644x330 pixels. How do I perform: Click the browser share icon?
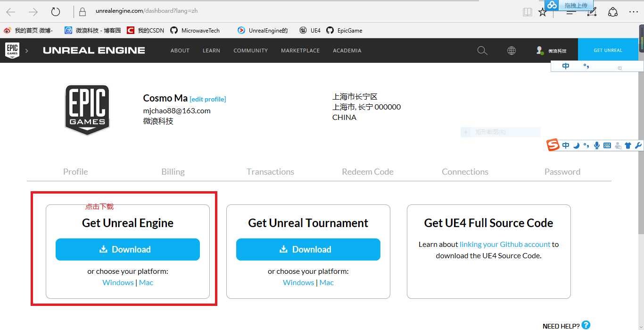point(612,12)
